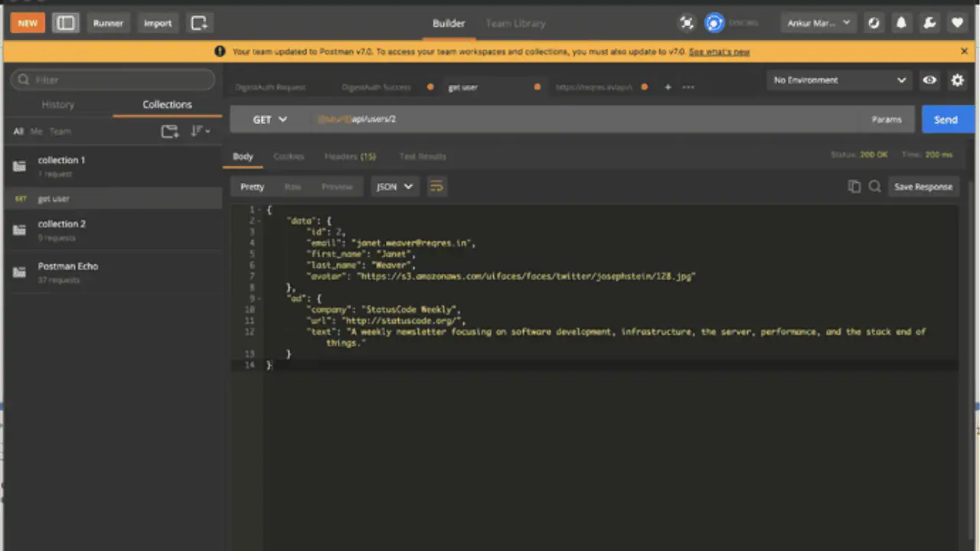
Task: Click the Postman Echo folder icon
Action: click(x=19, y=272)
